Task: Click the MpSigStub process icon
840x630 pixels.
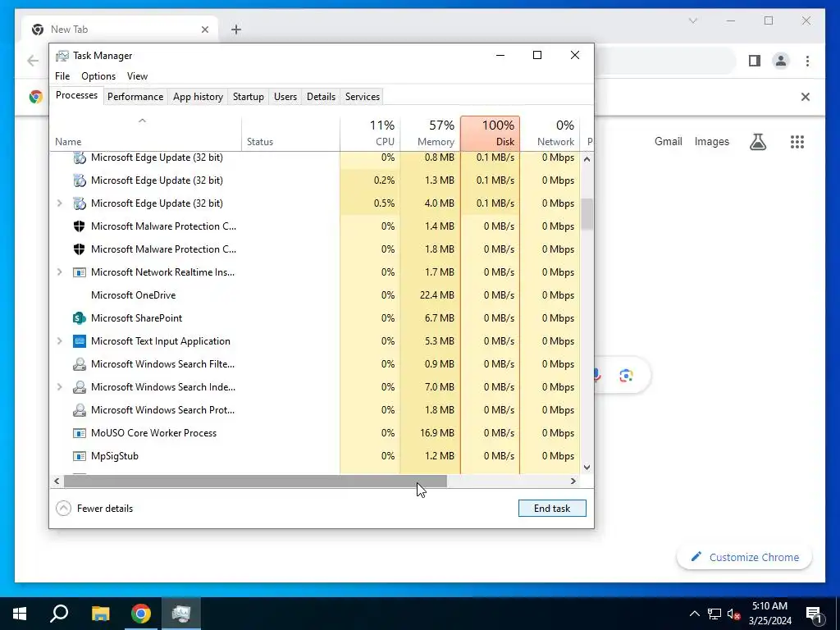Action: coord(80,456)
